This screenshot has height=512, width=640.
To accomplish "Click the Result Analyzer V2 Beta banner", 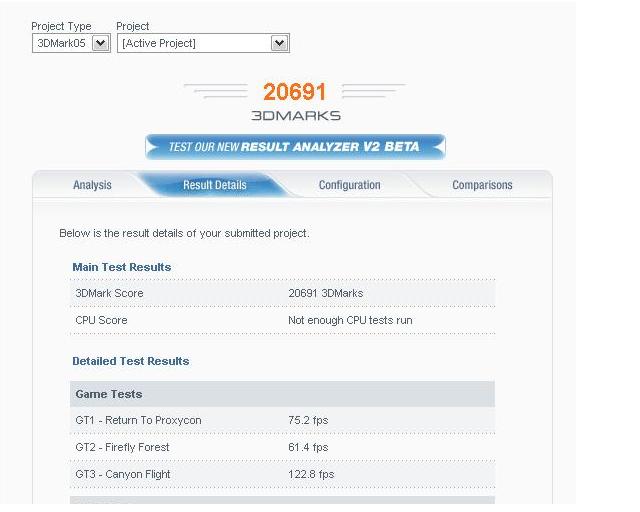I will (x=295, y=147).
